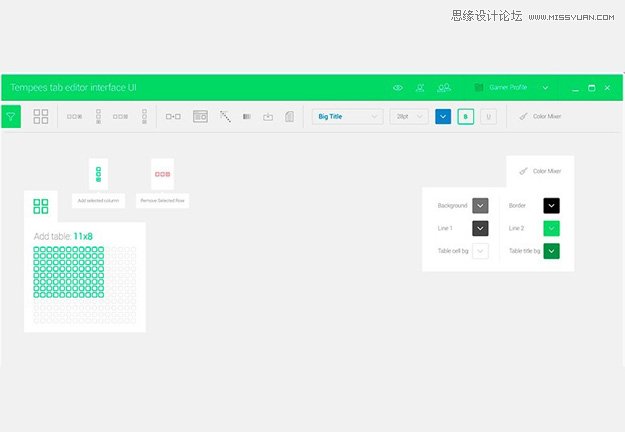Click the dark green Gamer Profile avatar
The width and height of the screenshot is (625, 432).
tap(479, 87)
